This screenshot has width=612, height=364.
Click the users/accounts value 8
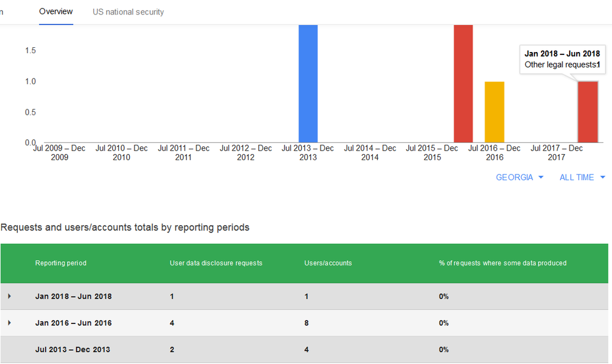(307, 323)
